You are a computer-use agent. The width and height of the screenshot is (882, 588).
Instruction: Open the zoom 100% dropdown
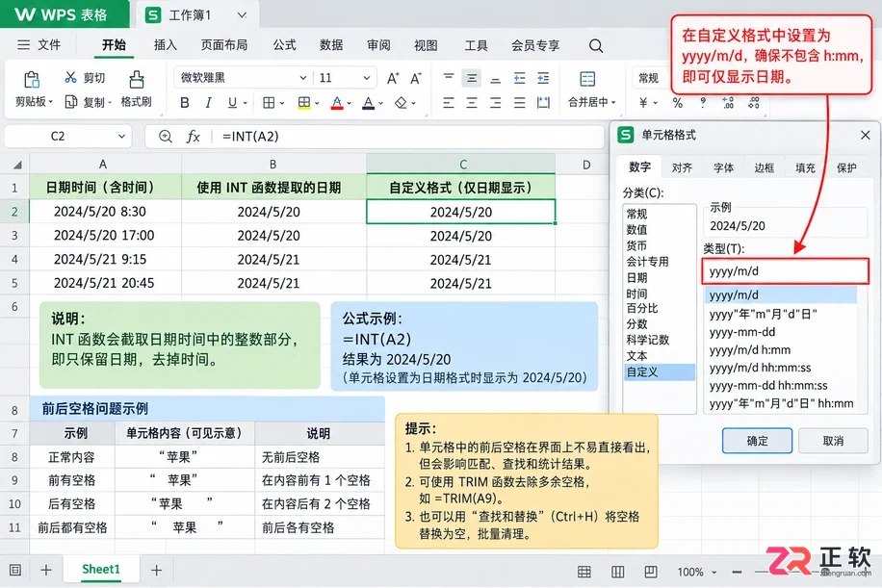coord(714,573)
